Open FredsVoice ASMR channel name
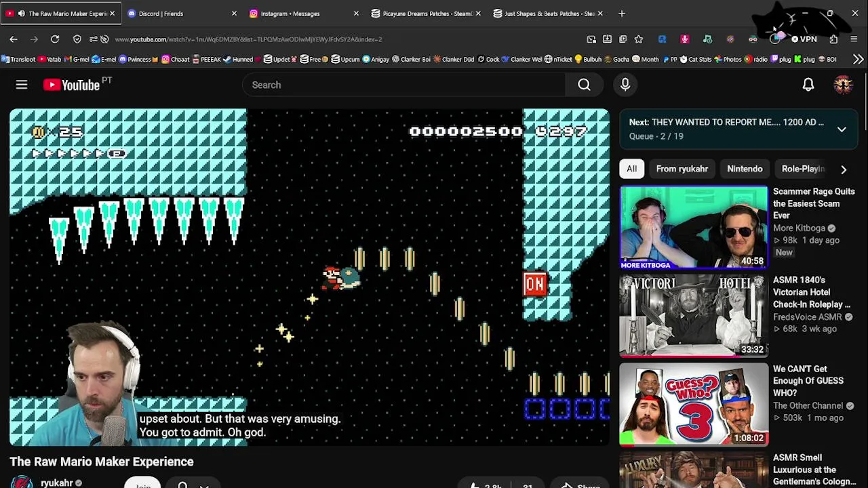 pos(808,317)
